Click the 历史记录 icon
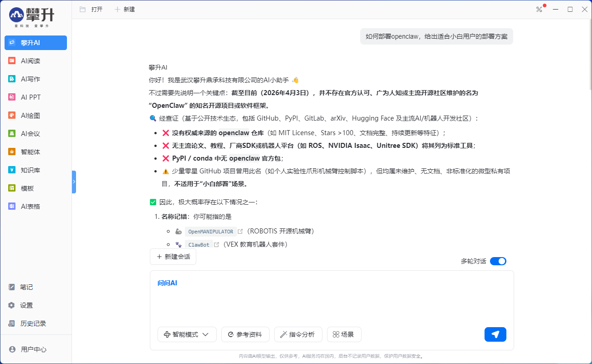 pos(12,324)
